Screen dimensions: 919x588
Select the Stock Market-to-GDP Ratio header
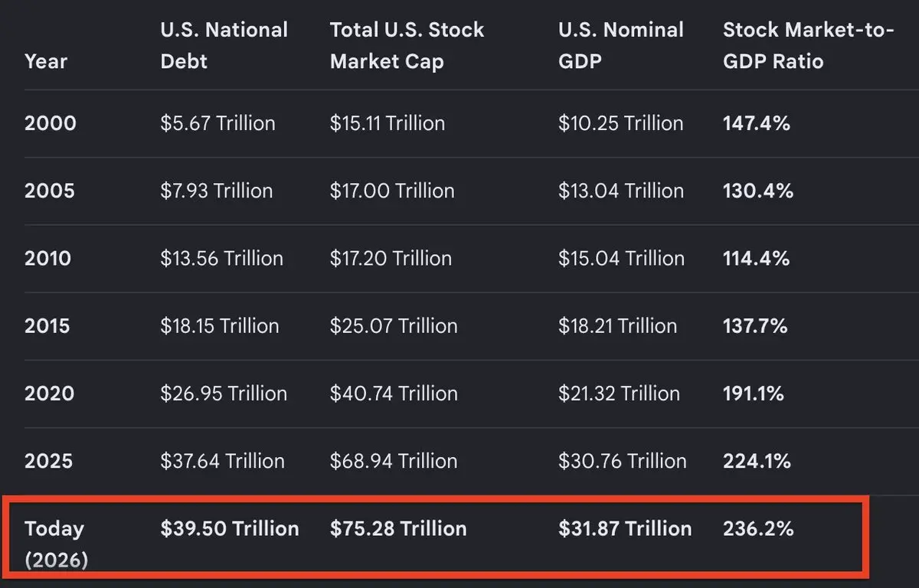809,45
